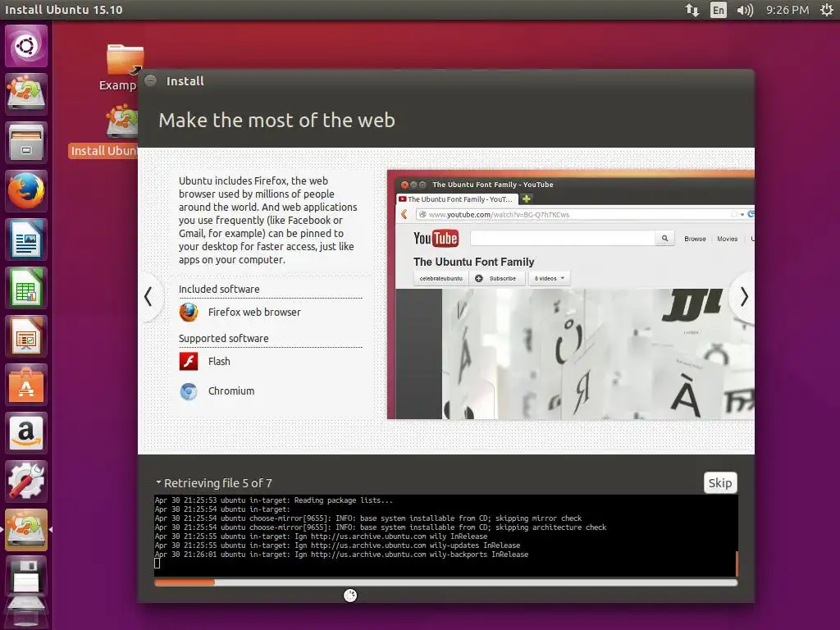
Task: Open System Settings from launcher
Action: [x=25, y=481]
